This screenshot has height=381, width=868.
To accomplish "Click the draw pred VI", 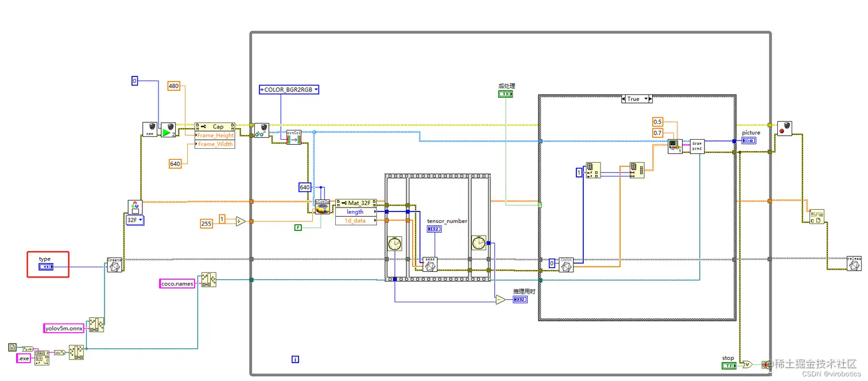I will (697, 146).
